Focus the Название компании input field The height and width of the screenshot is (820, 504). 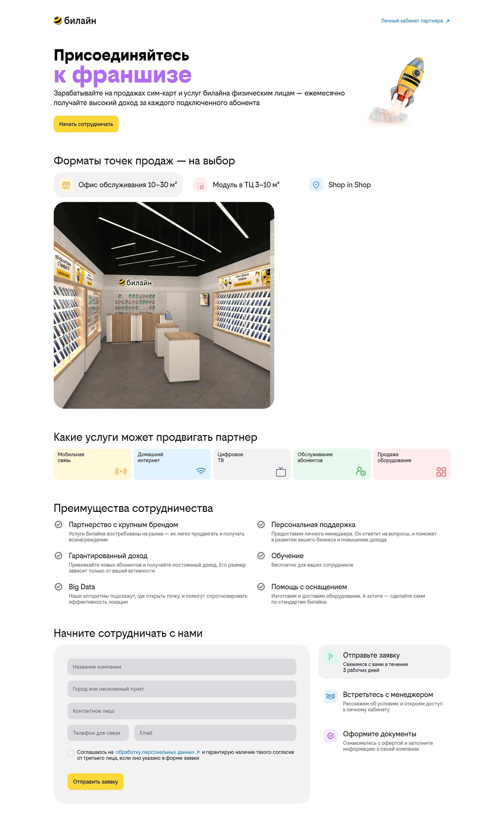182,667
